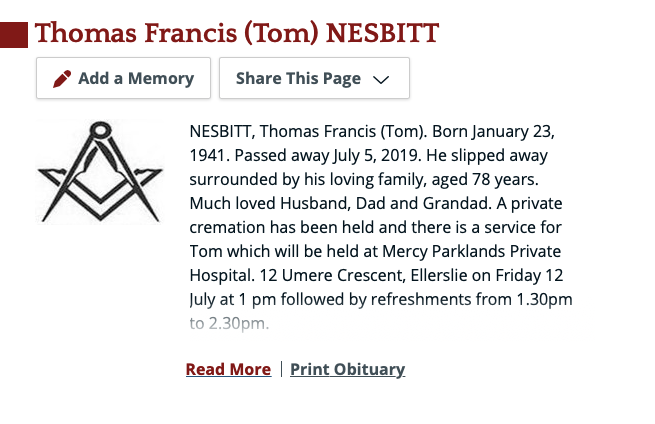
Task: Click the Thomas Francis (Tom) NESBITT heading
Action: pos(237,33)
